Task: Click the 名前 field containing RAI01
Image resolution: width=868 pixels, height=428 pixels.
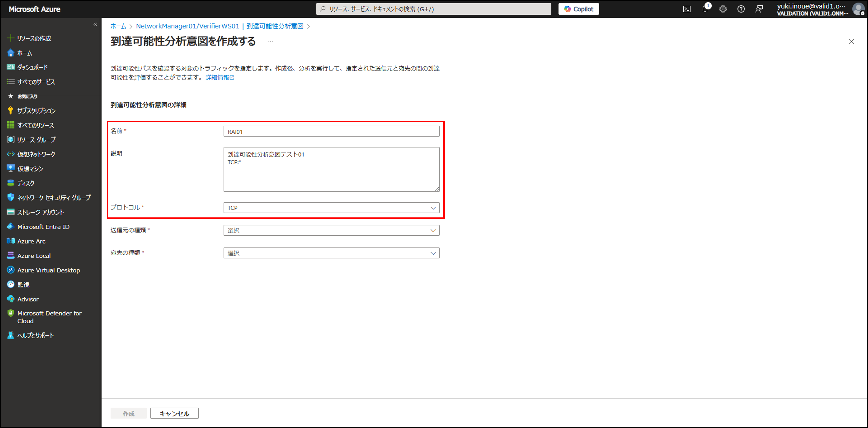Action: (331, 131)
